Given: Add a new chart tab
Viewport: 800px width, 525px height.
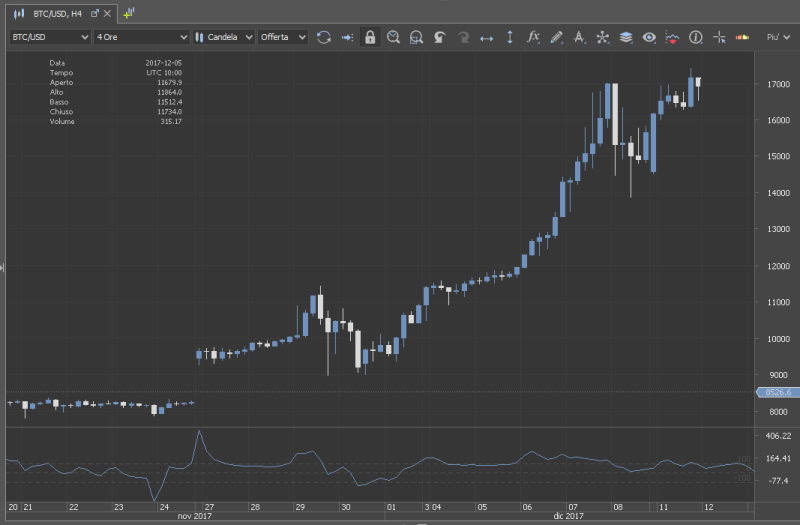Looking at the screenshot, I should tap(129, 13).
